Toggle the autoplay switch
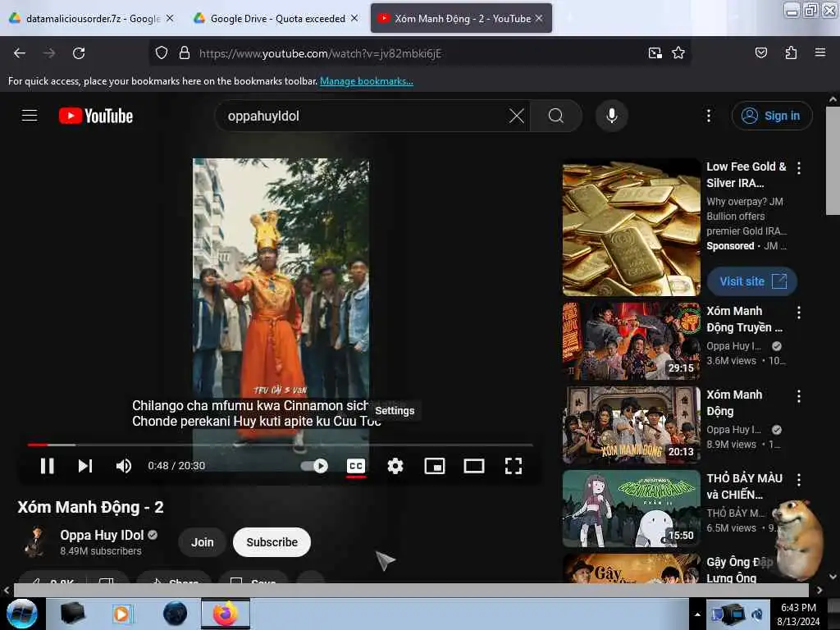The image size is (840, 630). [x=314, y=466]
